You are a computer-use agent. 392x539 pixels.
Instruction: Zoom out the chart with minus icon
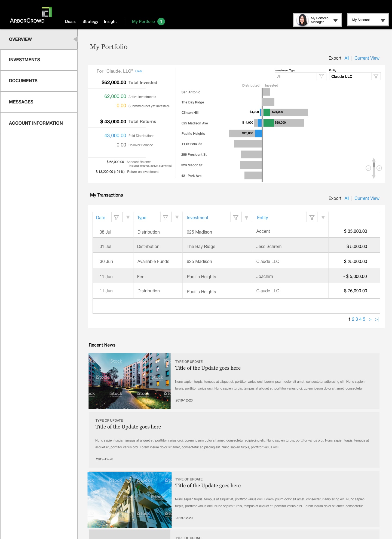click(368, 168)
